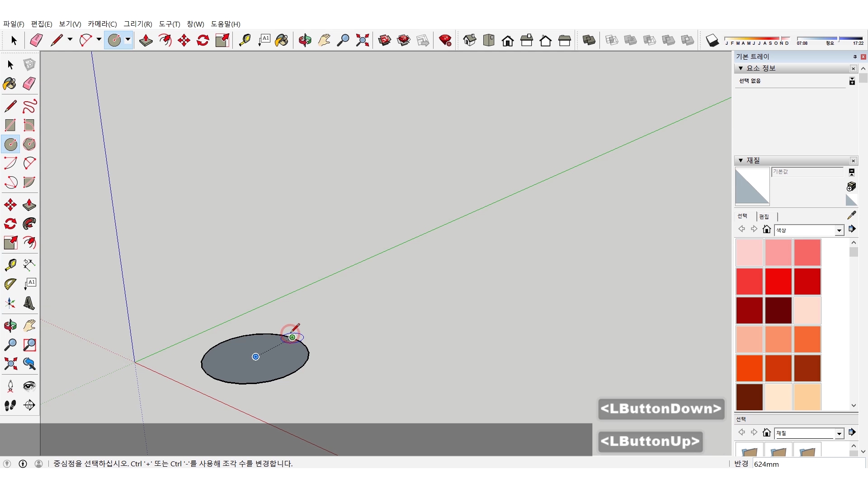The height and width of the screenshot is (488, 868).
Task: Select the Follow Me tool in left toolbar
Action: point(29,224)
